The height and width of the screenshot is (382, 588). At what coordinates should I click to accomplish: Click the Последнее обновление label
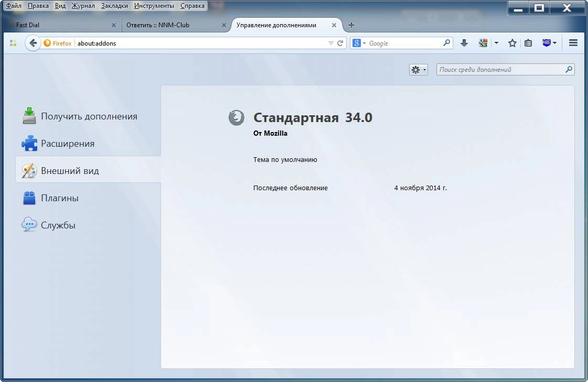pyautogui.click(x=290, y=188)
